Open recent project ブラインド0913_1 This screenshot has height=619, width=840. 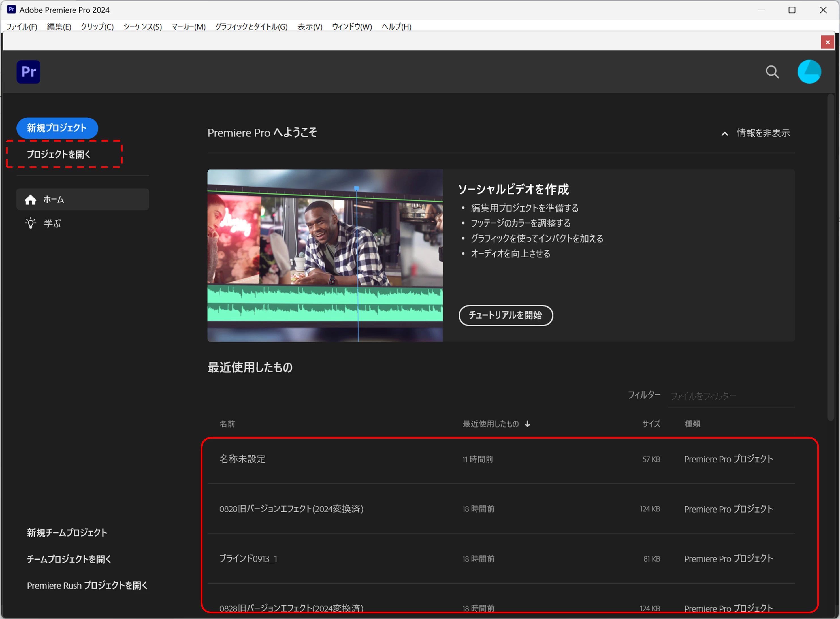(x=248, y=559)
